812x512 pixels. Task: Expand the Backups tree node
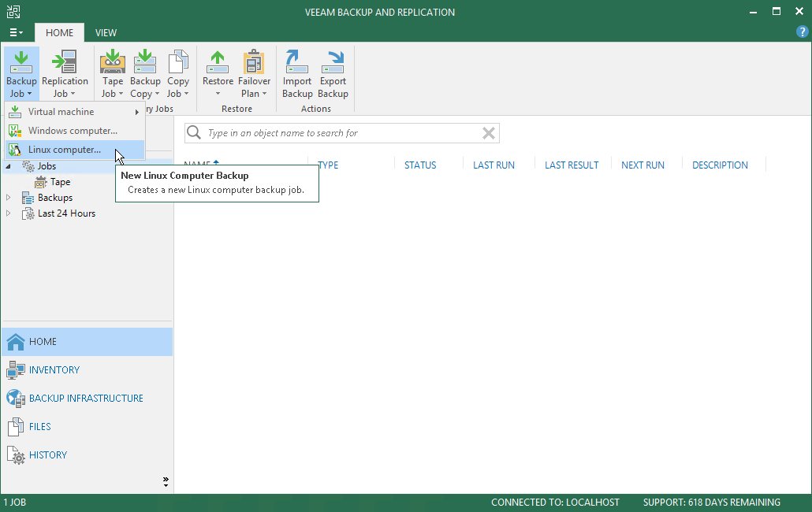pos(9,198)
